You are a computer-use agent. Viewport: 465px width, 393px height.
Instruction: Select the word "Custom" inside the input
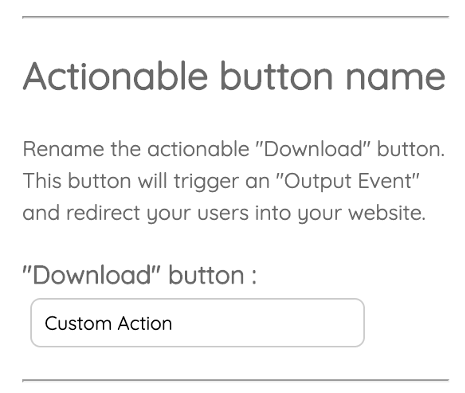point(78,323)
